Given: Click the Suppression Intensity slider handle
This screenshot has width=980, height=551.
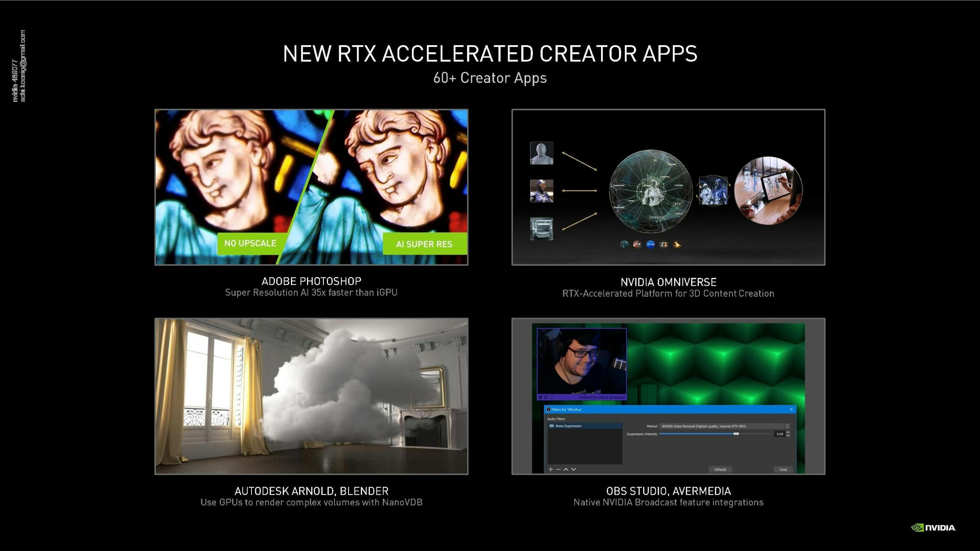Looking at the screenshot, I should (x=736, y=434).
